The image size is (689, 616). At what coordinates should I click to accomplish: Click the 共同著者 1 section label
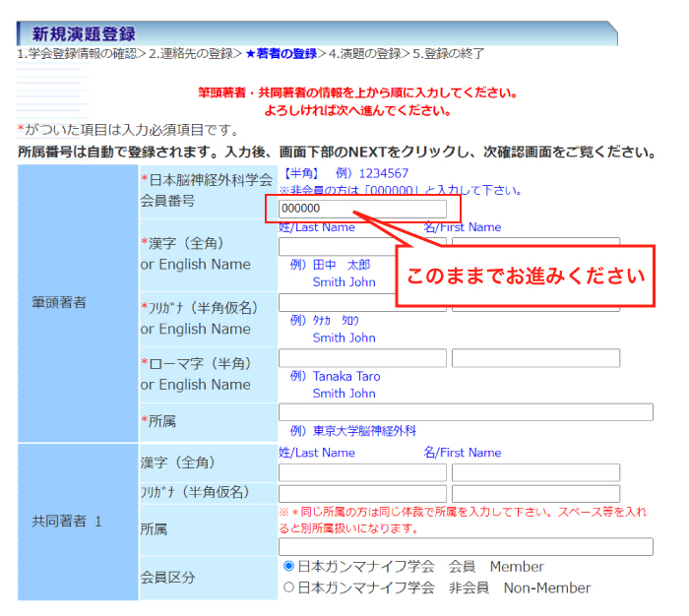(x=67, y=522)
